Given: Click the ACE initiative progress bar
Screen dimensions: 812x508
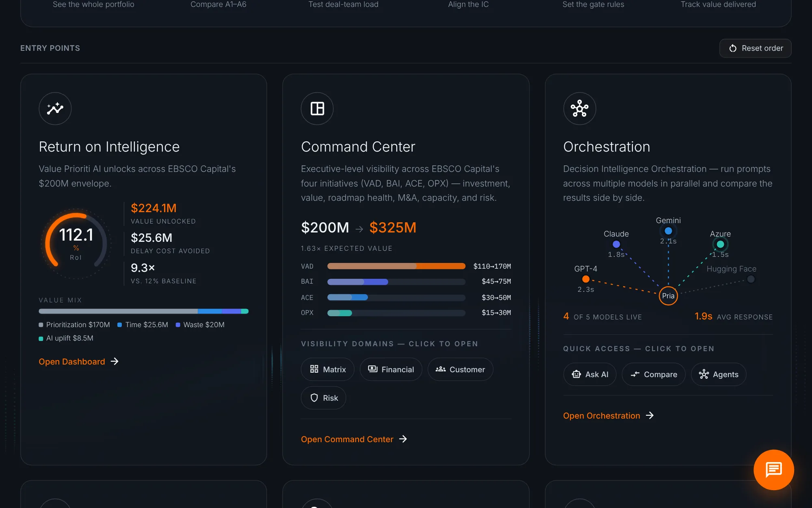Looking at the screenshot, I should click(x=396, y=297).
